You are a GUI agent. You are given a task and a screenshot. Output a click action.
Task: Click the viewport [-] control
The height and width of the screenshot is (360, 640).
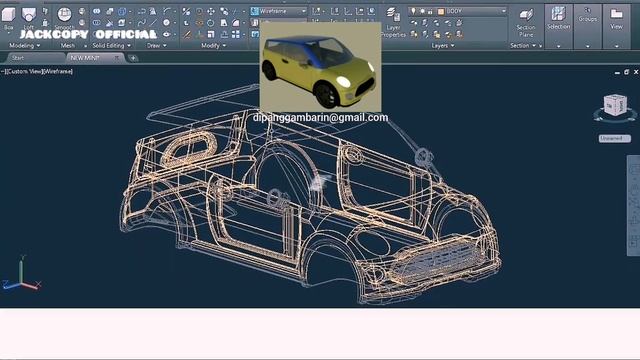(x=3, y=71)
